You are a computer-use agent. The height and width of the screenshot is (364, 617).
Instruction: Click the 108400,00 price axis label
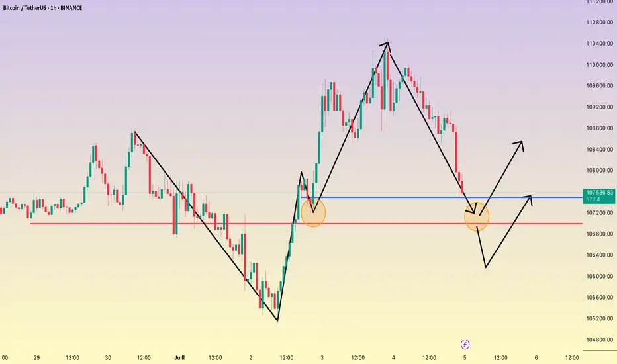599,150
